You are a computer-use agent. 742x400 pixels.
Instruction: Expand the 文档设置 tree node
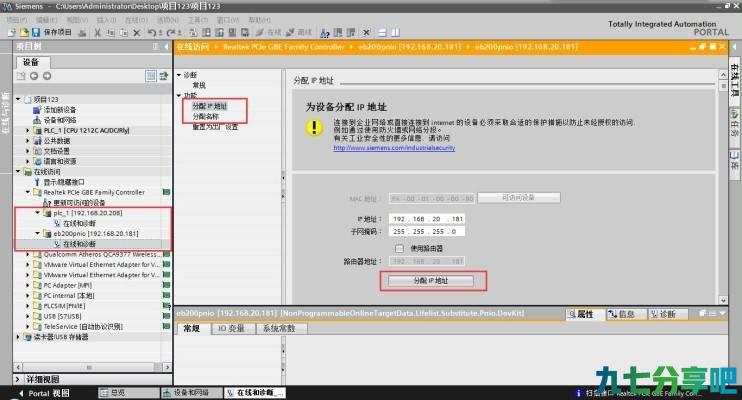(27, 151)
